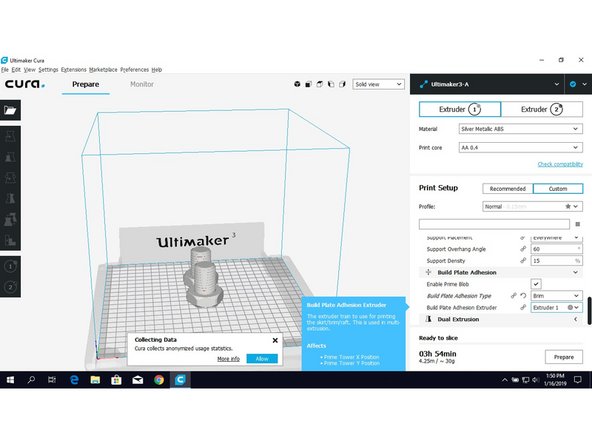Click link icon beside Build Plate Adhesion Type

coord(514,296)
